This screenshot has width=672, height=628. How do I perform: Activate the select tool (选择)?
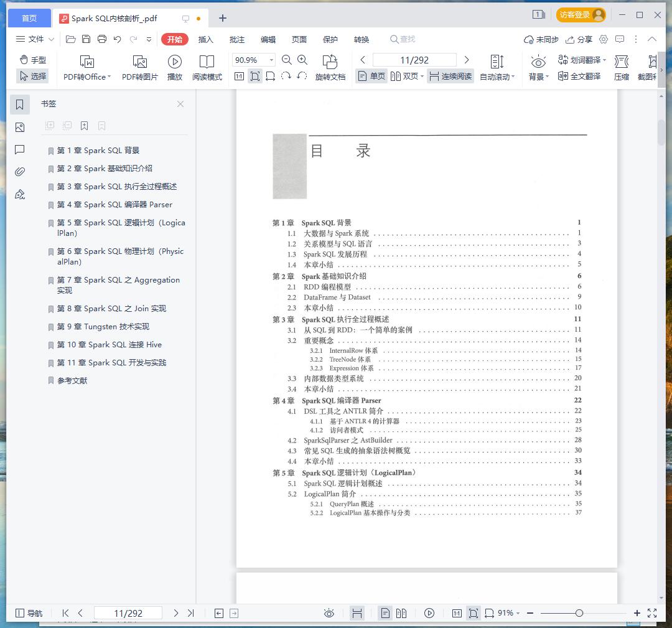pyautogui.click(x=33, y=76)
